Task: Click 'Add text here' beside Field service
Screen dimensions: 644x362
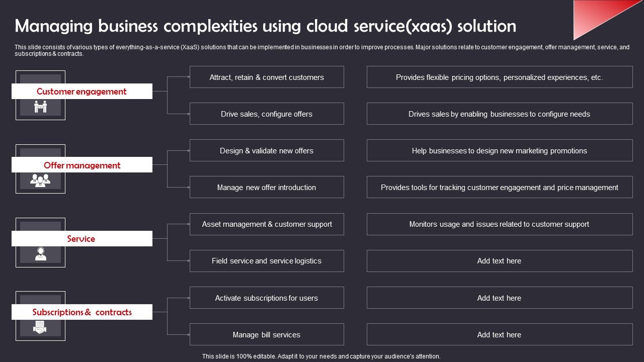Action: point(500,261)
